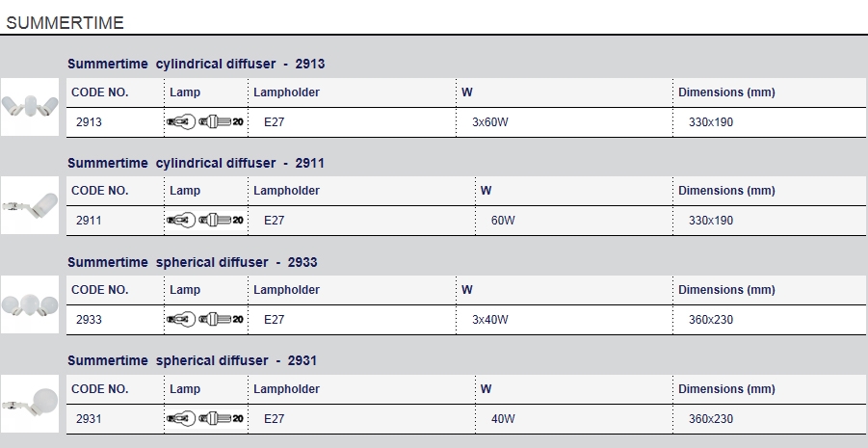Click the incandescent bulb icon in row 2913
868x448 pixels.
click(x=181, y=121)
